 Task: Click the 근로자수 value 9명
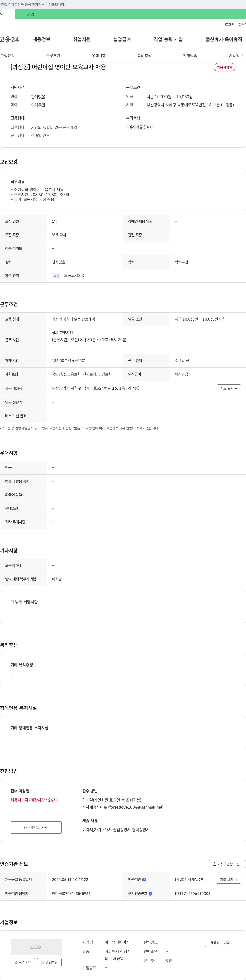pos(169,961)
